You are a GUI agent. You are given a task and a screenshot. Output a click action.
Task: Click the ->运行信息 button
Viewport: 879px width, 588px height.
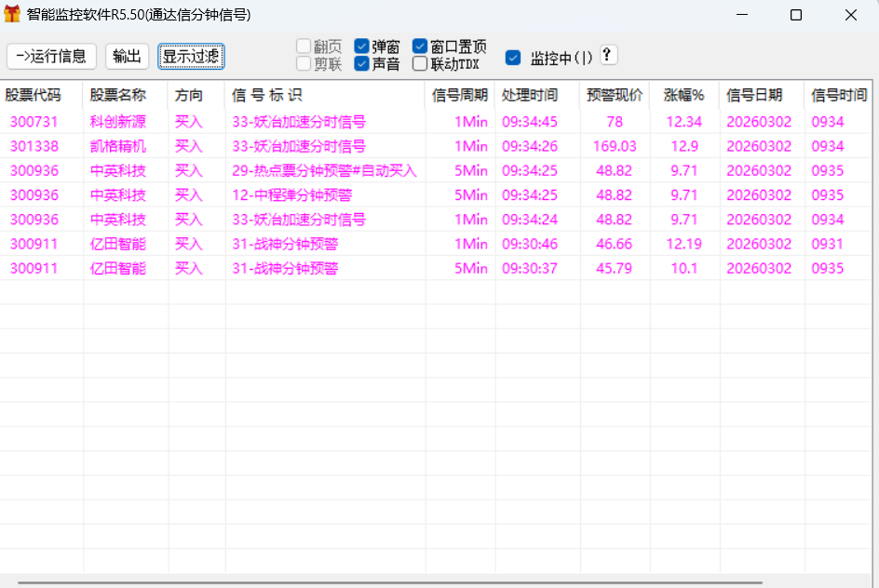point(50,56)
